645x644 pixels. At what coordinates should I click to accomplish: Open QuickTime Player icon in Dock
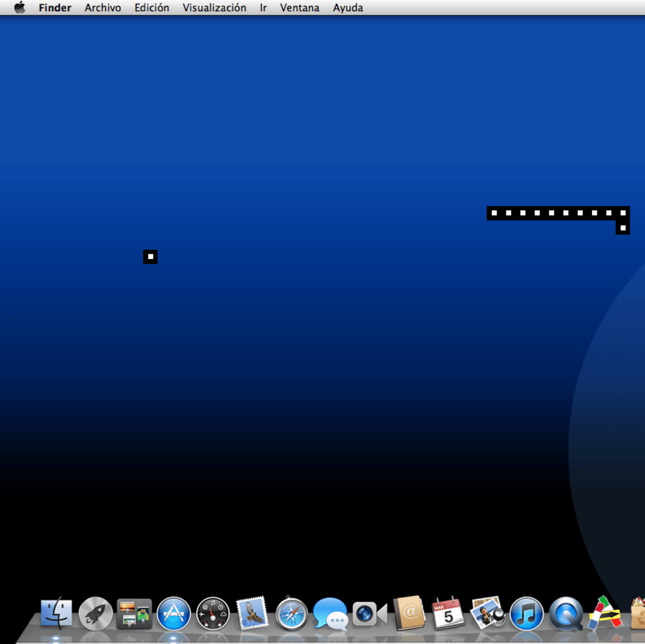click(x=566, y=614)
